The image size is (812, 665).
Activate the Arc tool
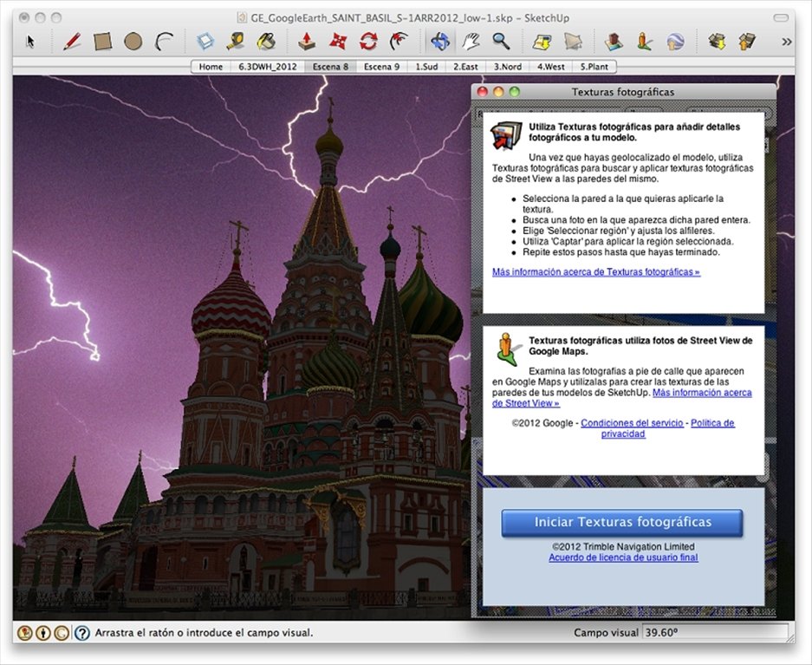pos(164,42)
